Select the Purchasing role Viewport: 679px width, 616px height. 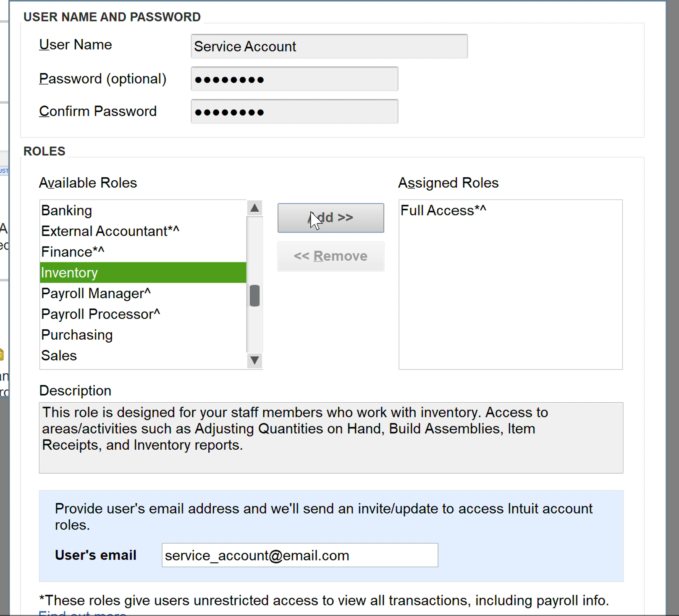(x=76, y=335)
